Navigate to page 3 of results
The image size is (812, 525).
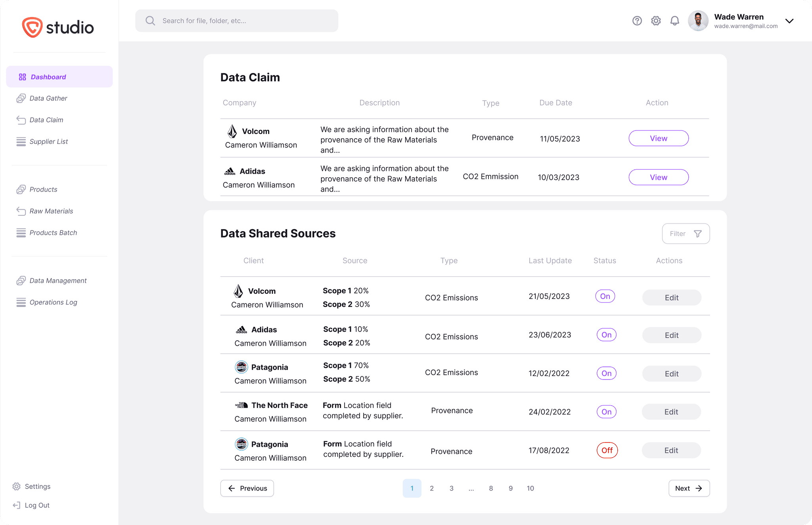[451, 488]
